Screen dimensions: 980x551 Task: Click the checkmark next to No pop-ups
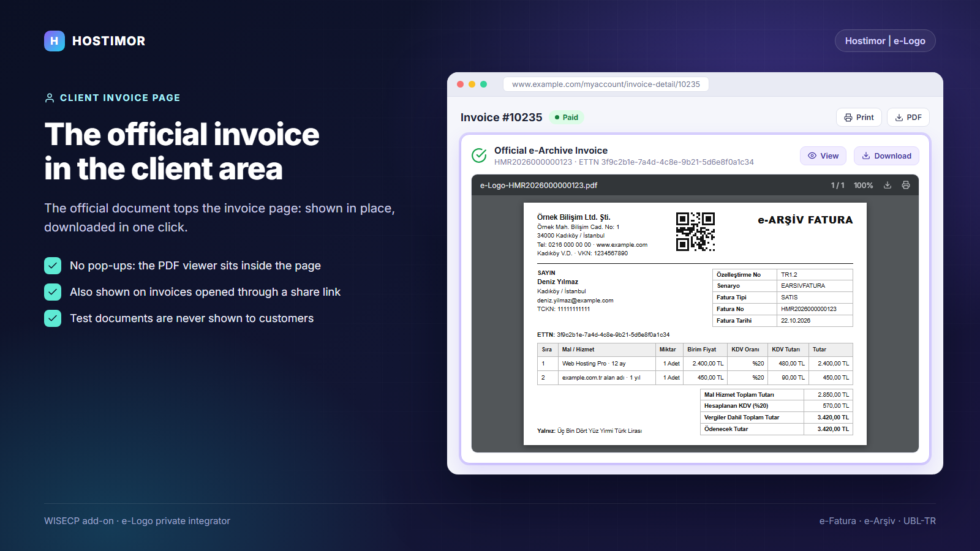pyautogui.click(x=53, y=266)
